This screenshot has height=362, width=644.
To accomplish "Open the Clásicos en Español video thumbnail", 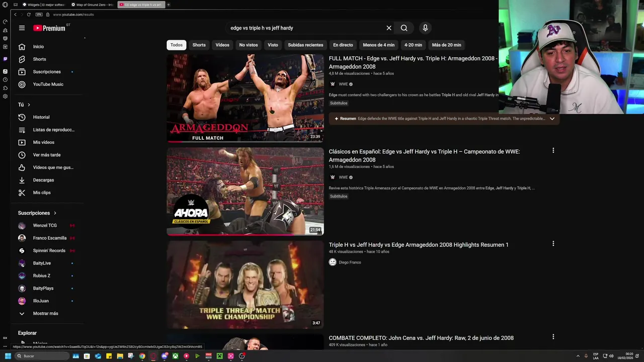I will 245,192.
